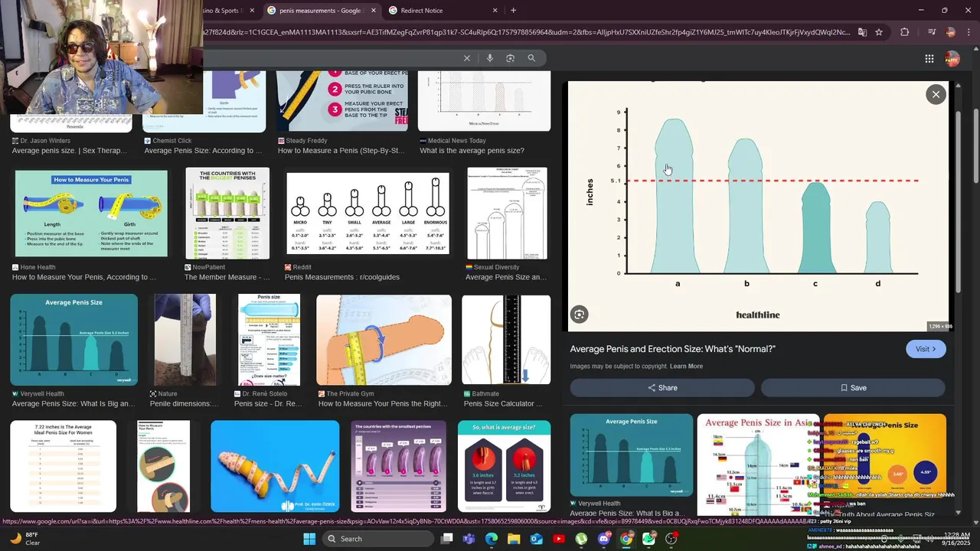Open Nature Penile dimensions thumbnail

pos(185,340)
